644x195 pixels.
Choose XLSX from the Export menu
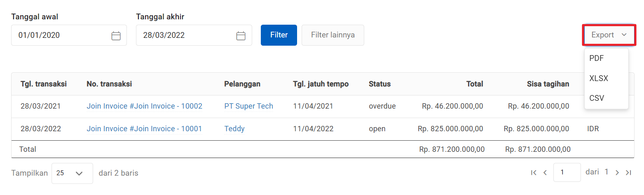coord(599,78)
